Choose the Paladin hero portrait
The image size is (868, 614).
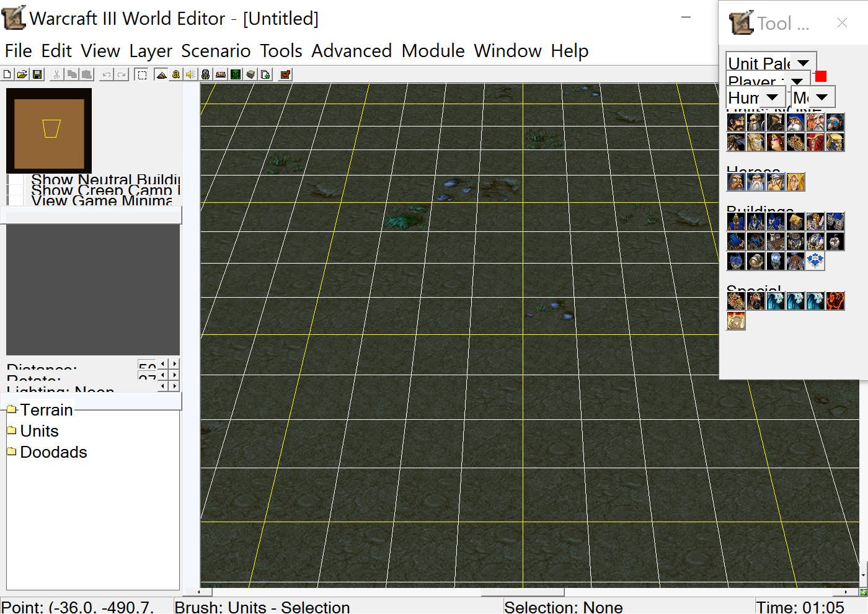(736, 182)
